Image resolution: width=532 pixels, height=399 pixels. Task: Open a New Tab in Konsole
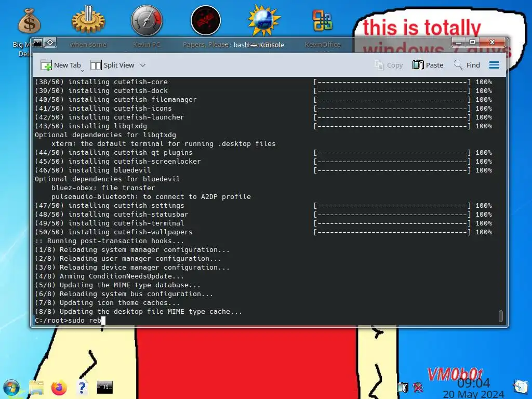click(61, 65)
